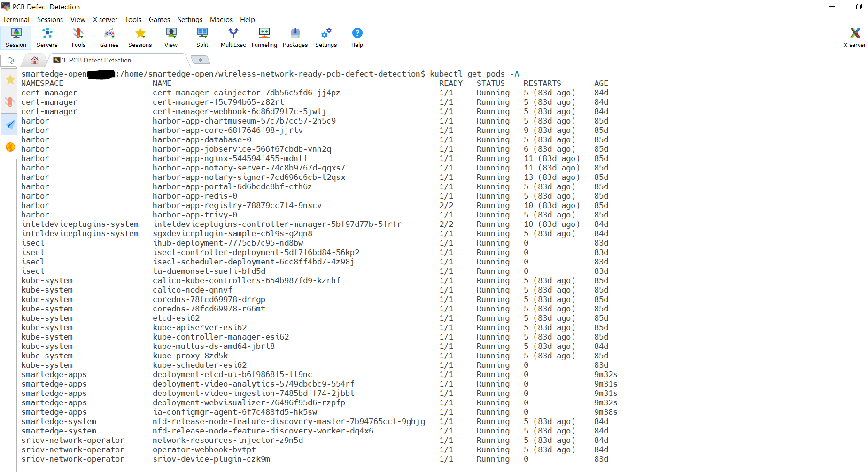Open the Sessions menu in the menu bar
Screen dimensions: 868x472
[50, 20]
